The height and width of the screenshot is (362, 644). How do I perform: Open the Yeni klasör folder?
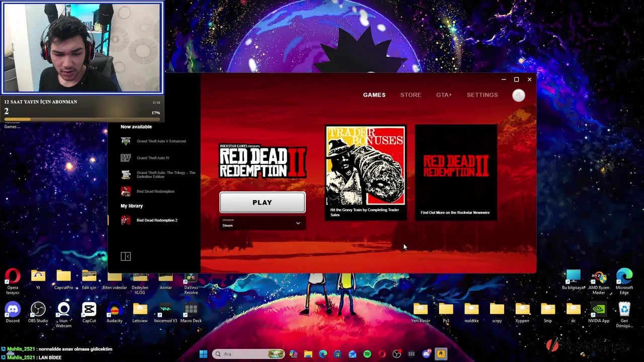click(421, 313)
